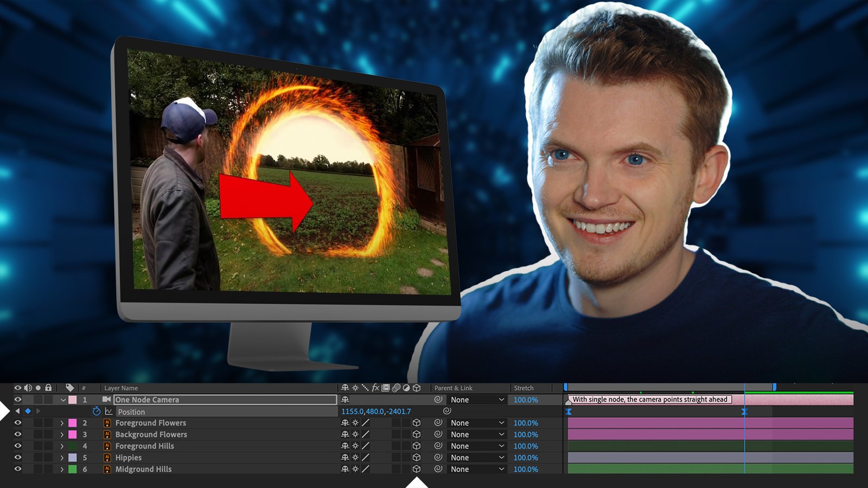Click the Layer Name column header
Image resolution: width=868 pixels, height=488 pixels.
click(121, 388)
